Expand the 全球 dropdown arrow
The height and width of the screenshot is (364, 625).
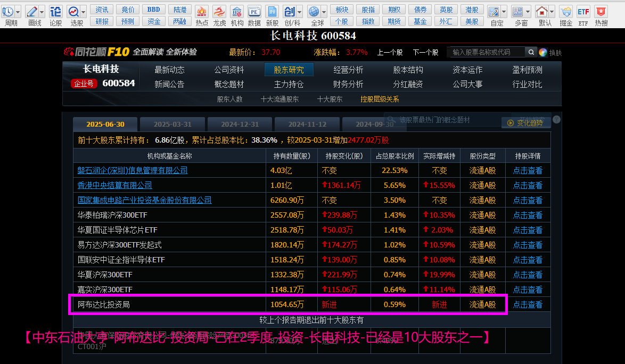pos(324,12)
